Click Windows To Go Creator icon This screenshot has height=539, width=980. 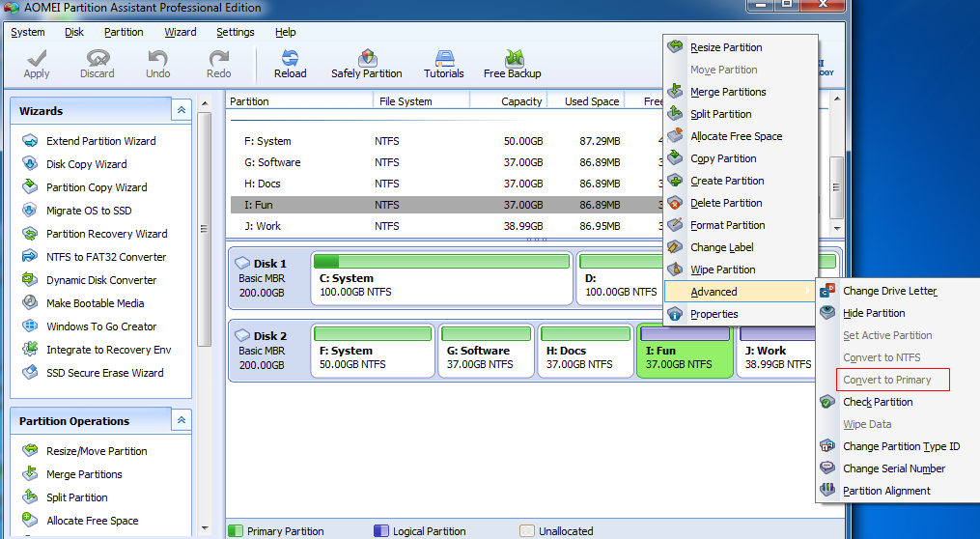[30, 326]
